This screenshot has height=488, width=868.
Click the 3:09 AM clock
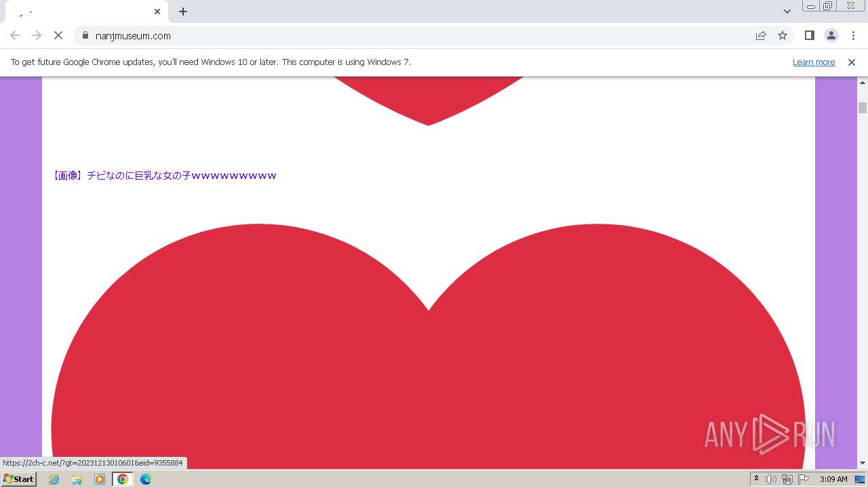coord(833,479)
